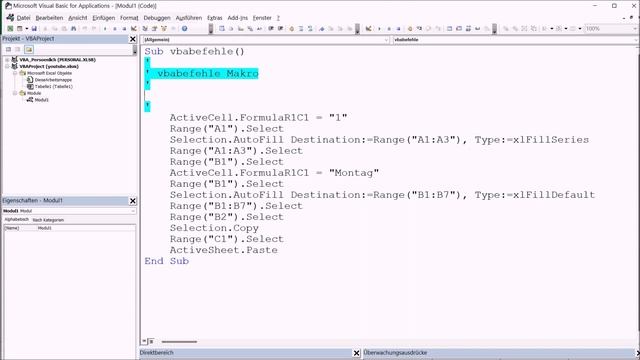This screenshot has height=360, width=640.
Task: Open the 100% zoom dropdown
Action: 635,29
